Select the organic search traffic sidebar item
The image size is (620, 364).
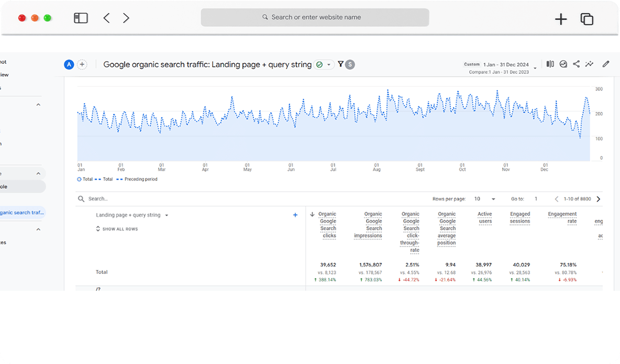[23, 213]
